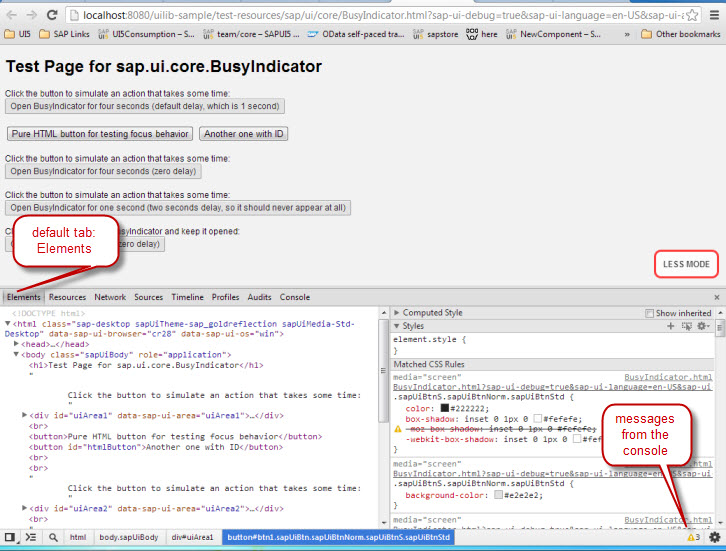The height and width of the screenshot is (551, 726).
Task: Show more bookmarks chevron
Action: (627, 34)
